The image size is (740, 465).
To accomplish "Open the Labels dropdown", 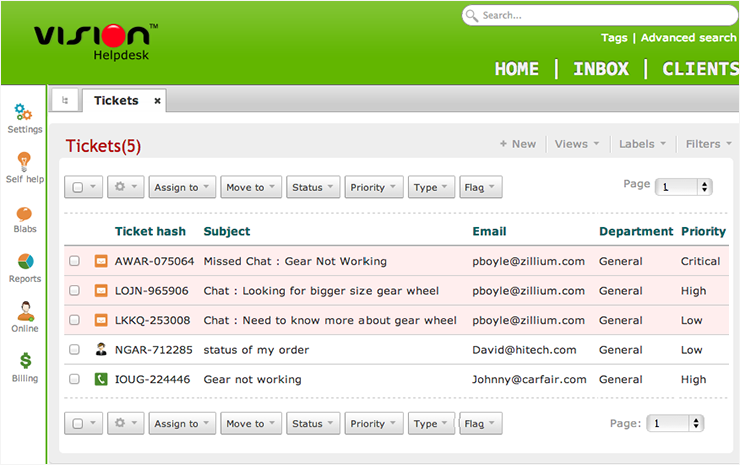I will 642,144.
